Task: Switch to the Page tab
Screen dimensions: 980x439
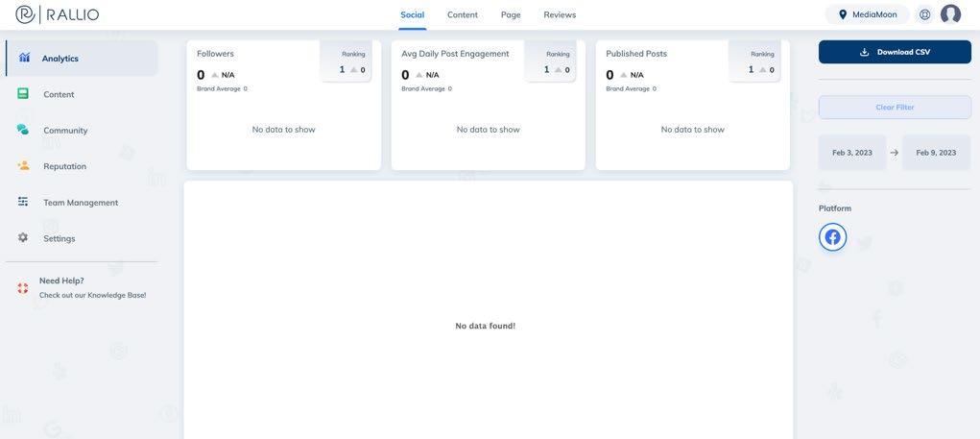Action: (511, 15)
